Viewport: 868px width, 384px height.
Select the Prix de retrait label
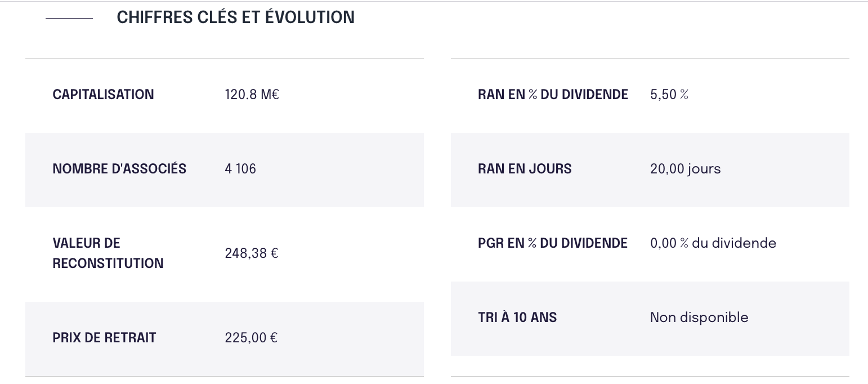[104, 338]
